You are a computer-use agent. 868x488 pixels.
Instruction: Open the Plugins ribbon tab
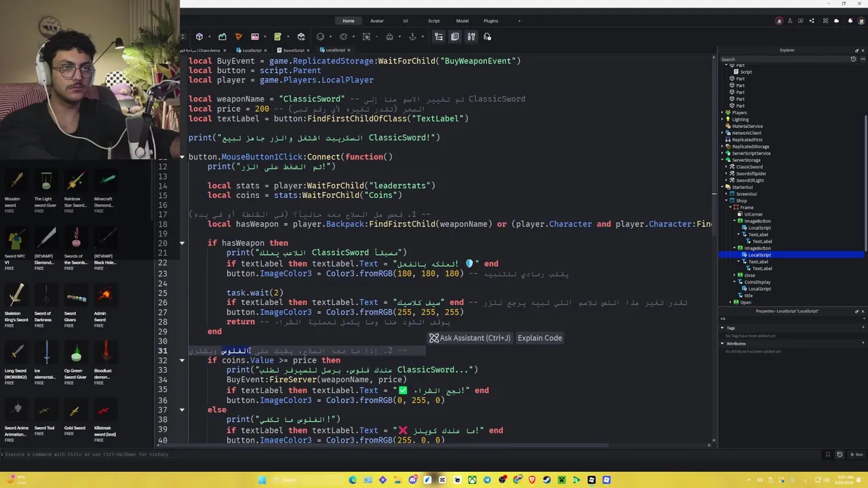[491, 21]
